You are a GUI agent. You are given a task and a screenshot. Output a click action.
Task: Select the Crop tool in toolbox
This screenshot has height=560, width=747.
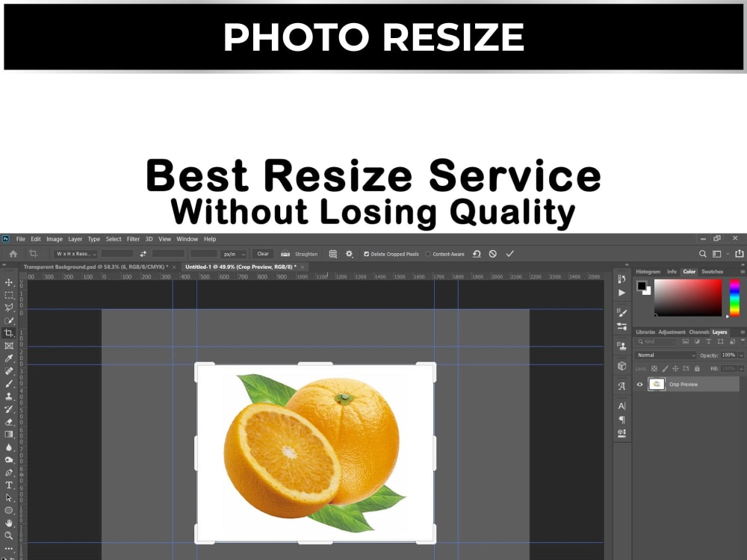8,333
